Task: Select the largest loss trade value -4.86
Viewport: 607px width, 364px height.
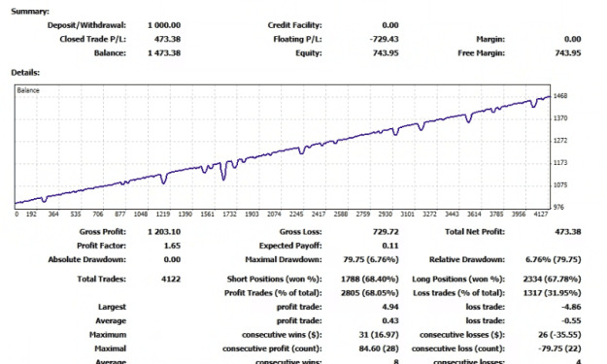Action: pyautogui.click(x=571, y=307)
